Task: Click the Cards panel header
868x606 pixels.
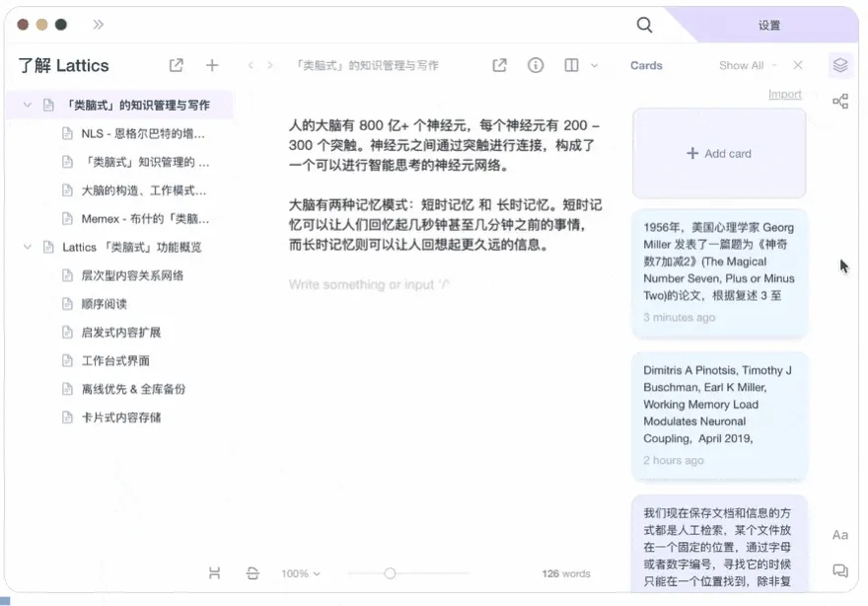Action: 646,65
